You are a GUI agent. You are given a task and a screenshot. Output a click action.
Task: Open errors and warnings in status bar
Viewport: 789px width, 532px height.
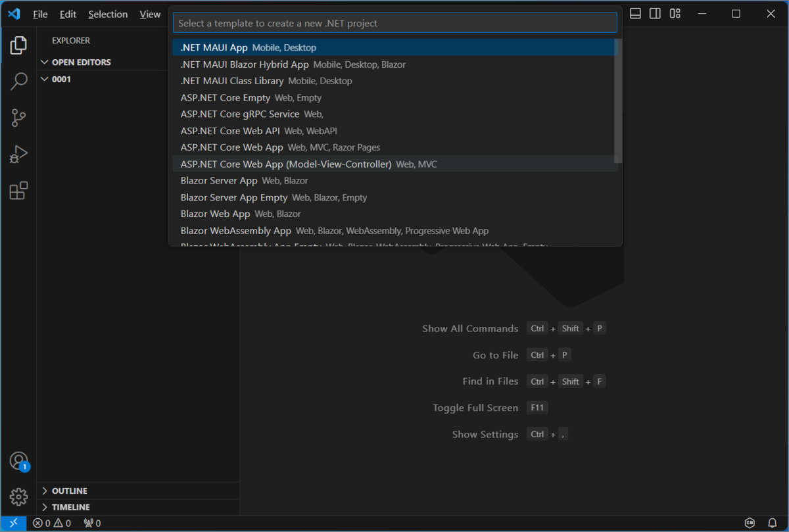click(x=52, y=523)
